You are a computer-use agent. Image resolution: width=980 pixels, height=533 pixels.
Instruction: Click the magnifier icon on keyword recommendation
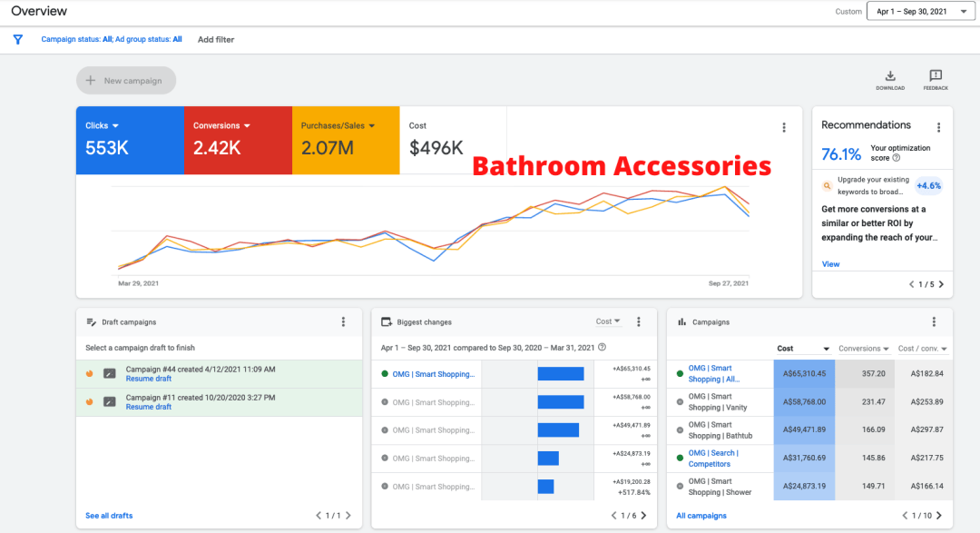[827, 186]
